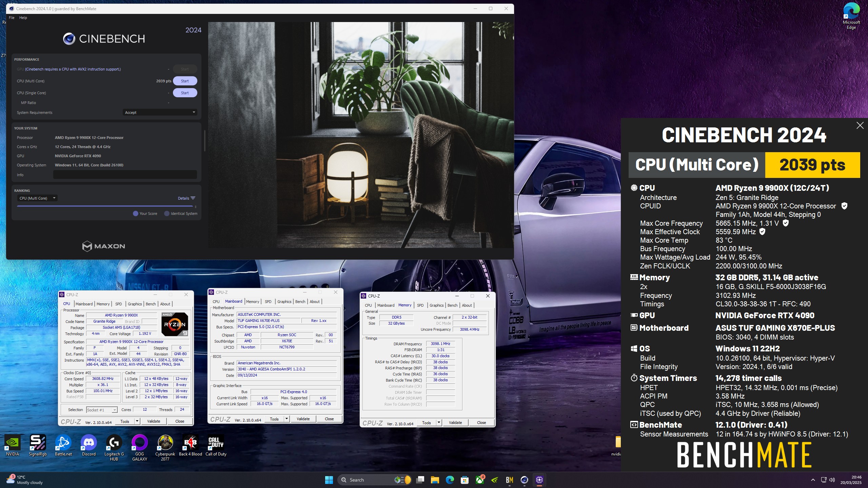
Task: Toggle the Identical System ranking indicator
Action: point(181,213)
